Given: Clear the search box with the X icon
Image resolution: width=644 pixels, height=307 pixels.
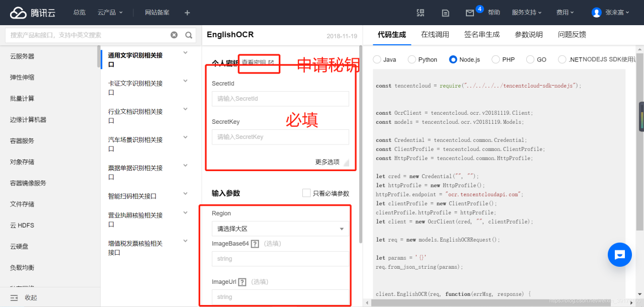Looking at the screenshot, I should [174, 35].
